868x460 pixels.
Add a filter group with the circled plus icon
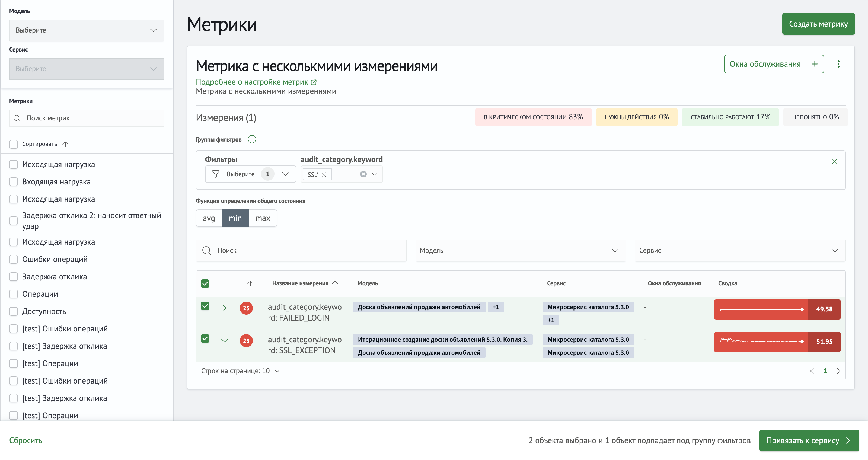[252, 139]
